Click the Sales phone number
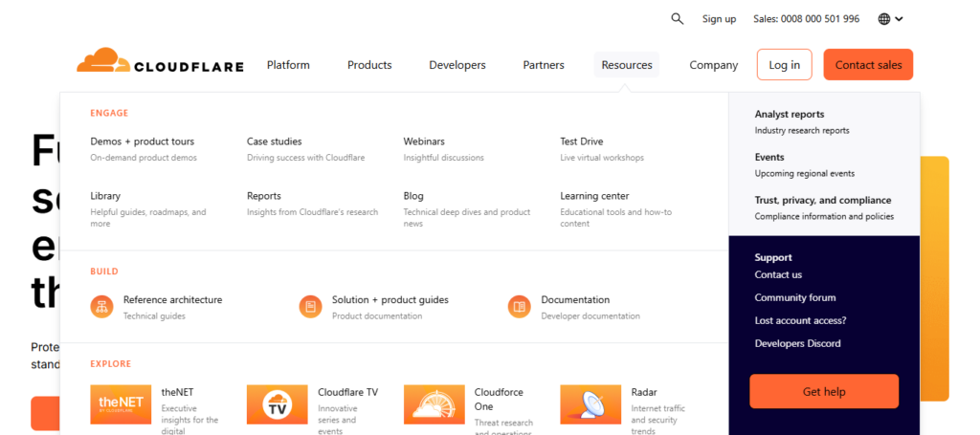This screenshot has width=980, height=435. tap(806, 19)
